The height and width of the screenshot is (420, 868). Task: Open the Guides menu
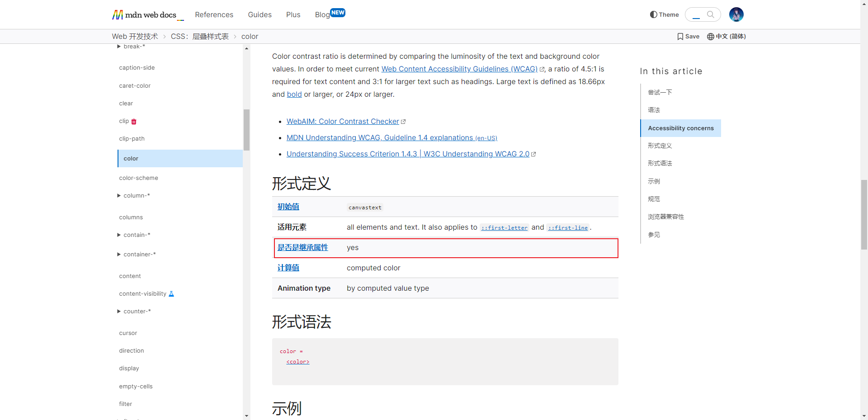[x=259, y=14]
